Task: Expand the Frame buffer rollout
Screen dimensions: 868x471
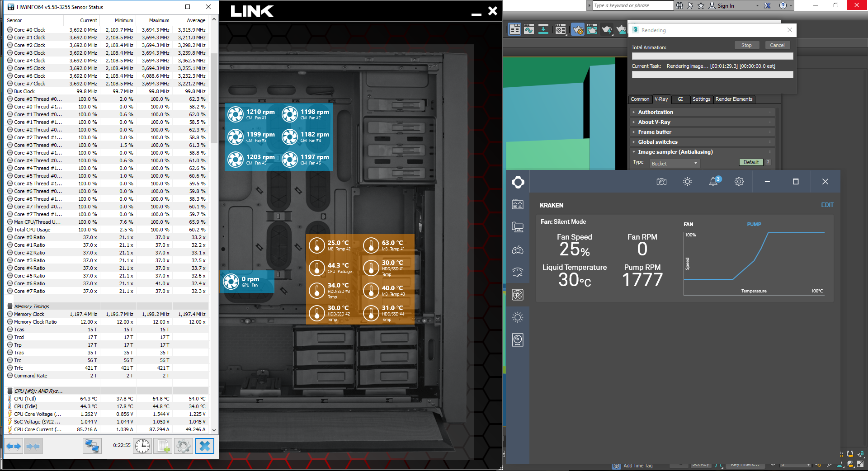Action: coord(702,132)
